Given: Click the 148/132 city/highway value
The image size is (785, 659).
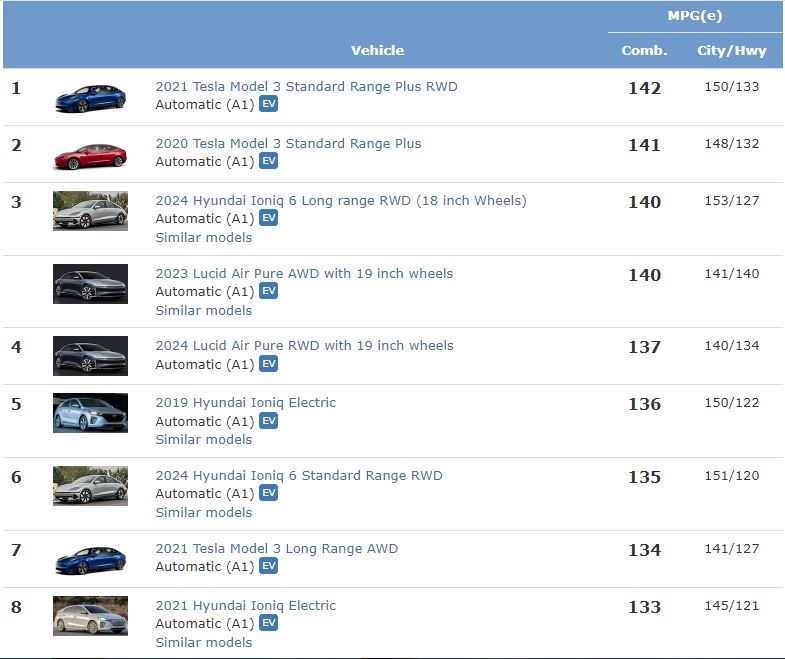Looking at the screenshot, I should pyautogui.click(x=732, y=144).
